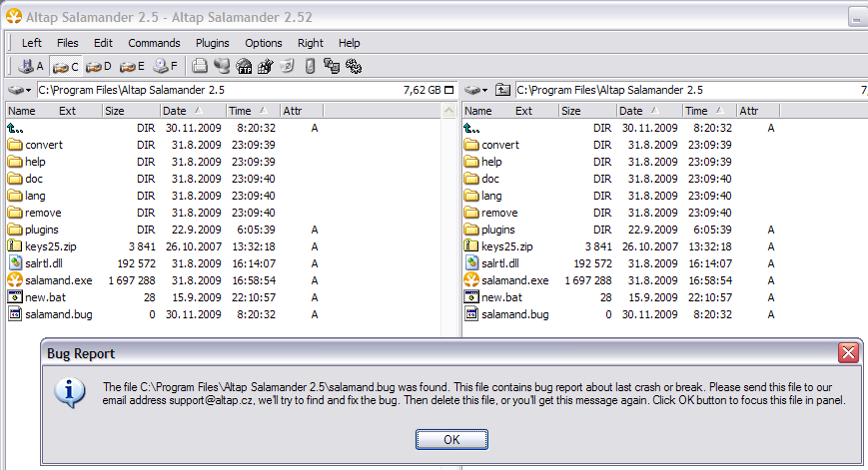This screenshot has width=868, height=470.
Task: Click the Documents icon in the drive bar
Action: (200, 66)
